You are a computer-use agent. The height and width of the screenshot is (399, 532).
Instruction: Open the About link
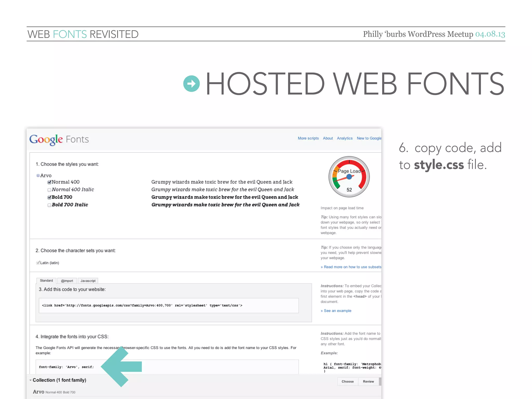328,138
